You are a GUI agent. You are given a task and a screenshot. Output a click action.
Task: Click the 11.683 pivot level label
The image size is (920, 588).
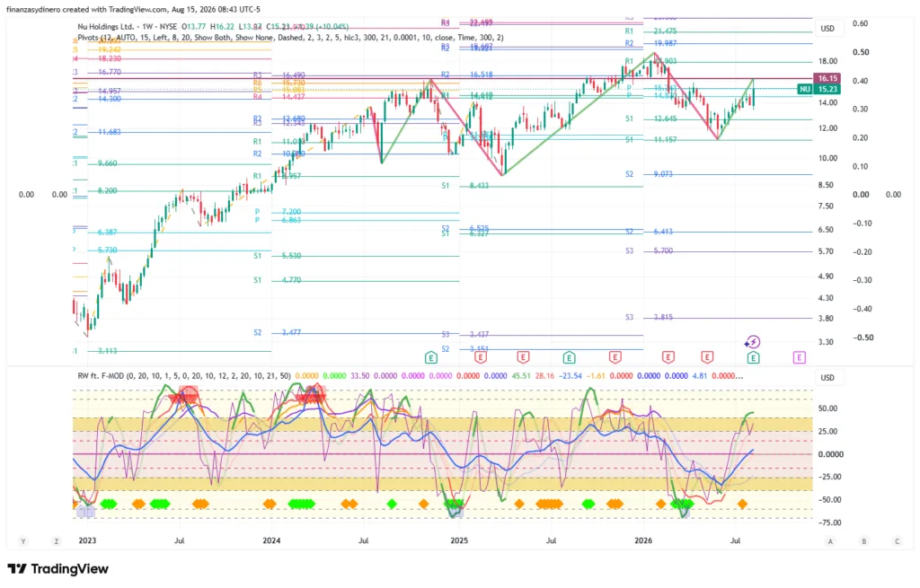point(110,132)
